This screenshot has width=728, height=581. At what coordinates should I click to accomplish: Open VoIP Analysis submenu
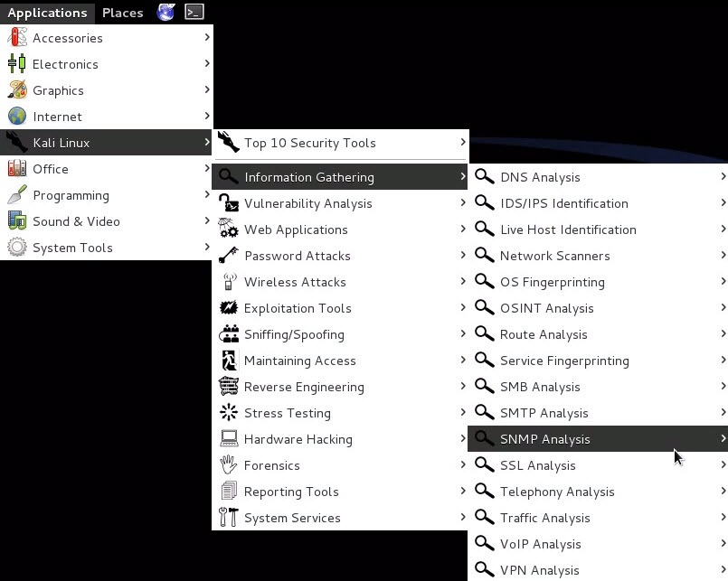pyautogui.click(x=598, y=543)
